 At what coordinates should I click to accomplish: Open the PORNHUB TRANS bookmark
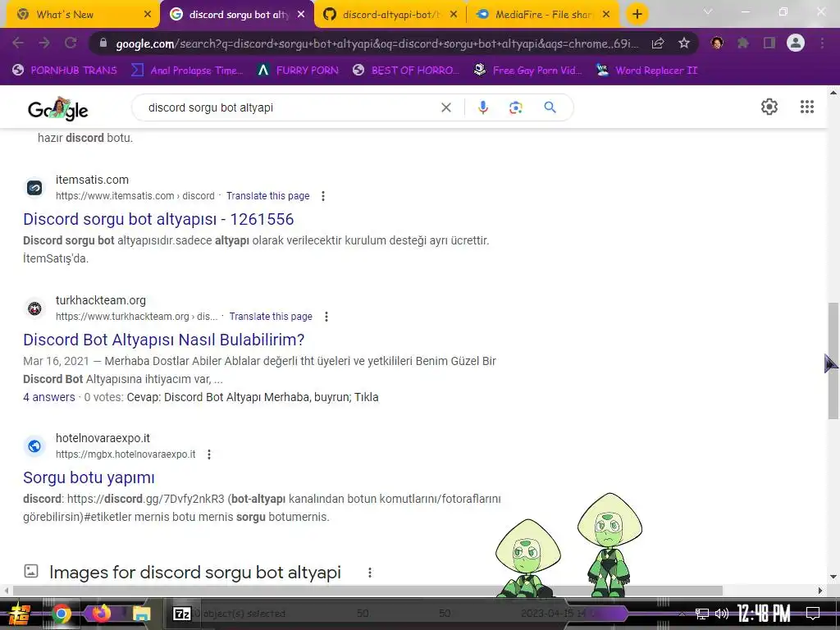(65, 71)
